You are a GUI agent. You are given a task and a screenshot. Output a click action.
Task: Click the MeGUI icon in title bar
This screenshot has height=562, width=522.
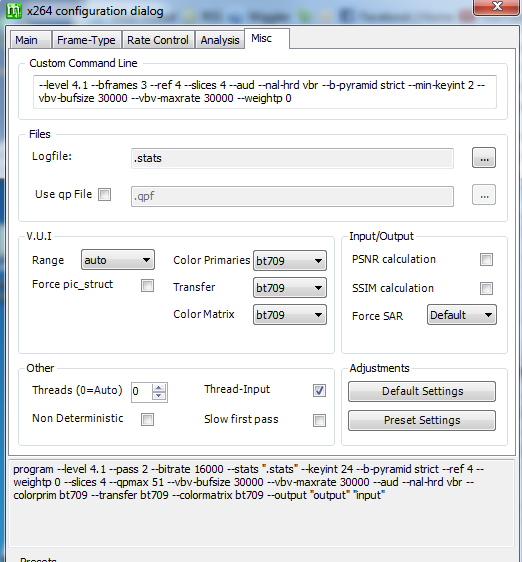click(x=14, y=11)
